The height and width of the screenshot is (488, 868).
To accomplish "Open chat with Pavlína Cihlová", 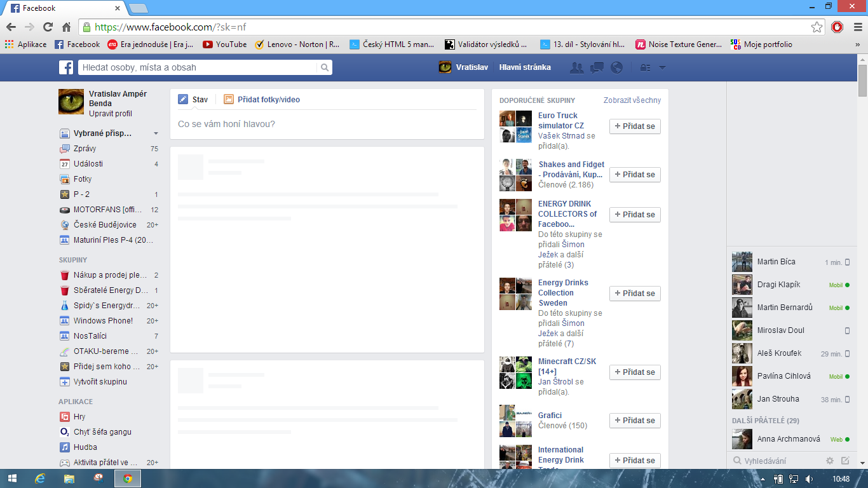I will tap(791, 376).
